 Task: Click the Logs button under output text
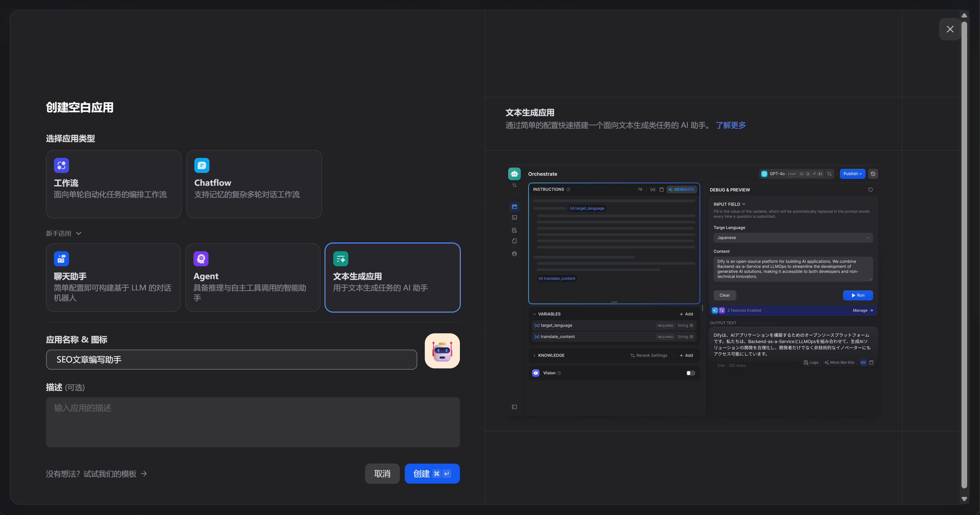coord(811,362)
